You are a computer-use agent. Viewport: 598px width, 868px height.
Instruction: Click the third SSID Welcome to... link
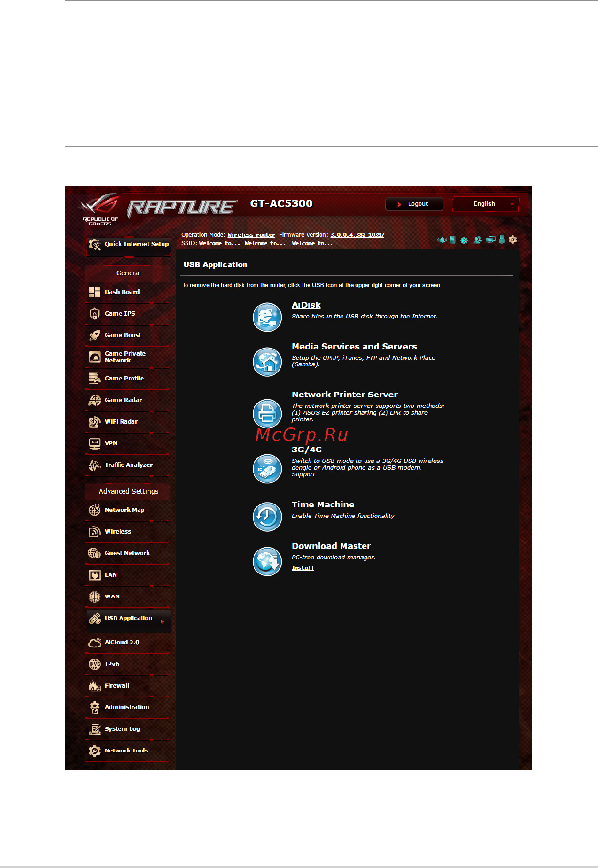click(x=312, y=243)
